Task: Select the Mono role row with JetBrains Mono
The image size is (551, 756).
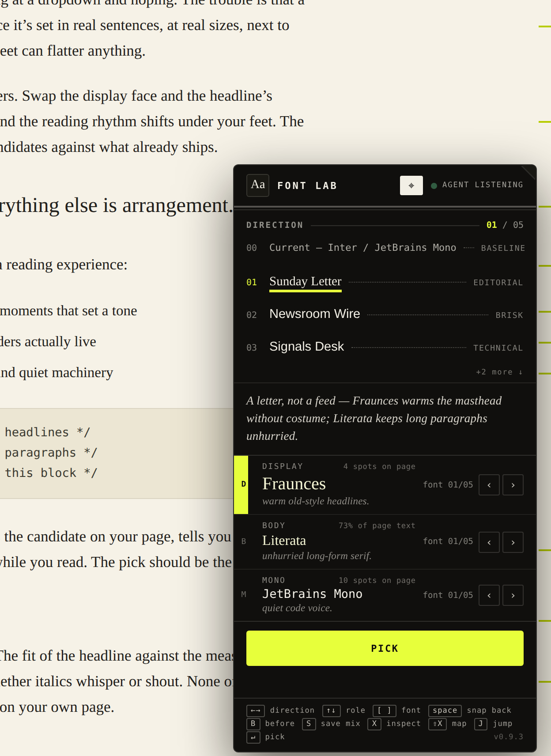Action: [x=385, y=595]
